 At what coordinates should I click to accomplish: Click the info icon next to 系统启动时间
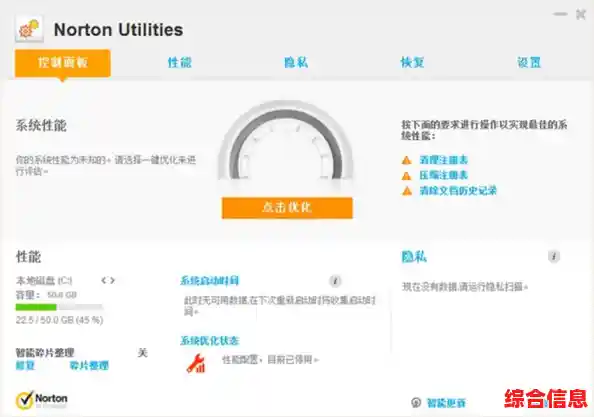tap(335, 281)
